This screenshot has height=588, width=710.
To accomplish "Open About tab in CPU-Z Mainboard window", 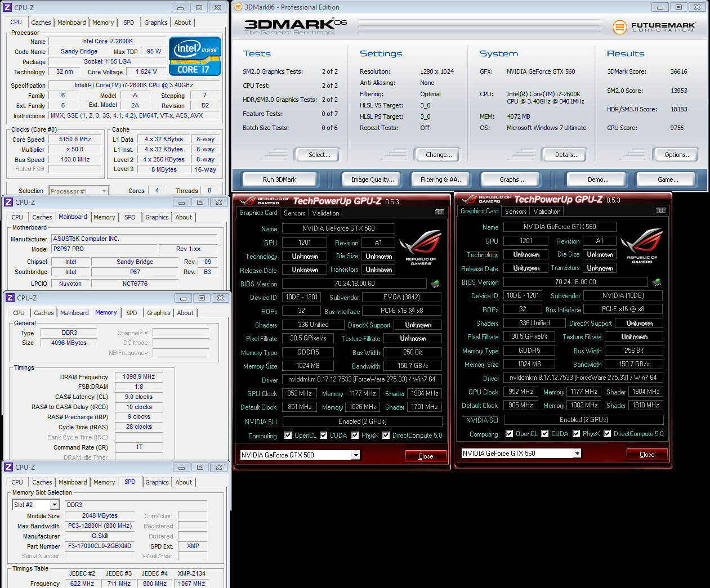I will [x=184, y=217].
